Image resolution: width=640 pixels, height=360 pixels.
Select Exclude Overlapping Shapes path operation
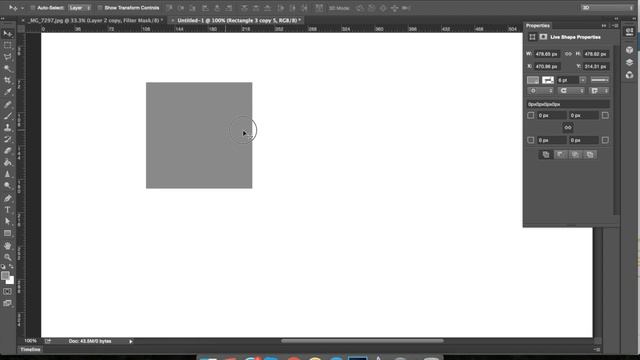pyautogui.click(x=590, y=155)
